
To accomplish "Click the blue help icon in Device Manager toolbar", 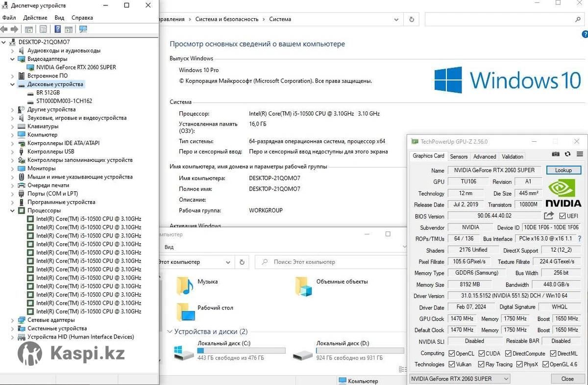I will 57,29.
